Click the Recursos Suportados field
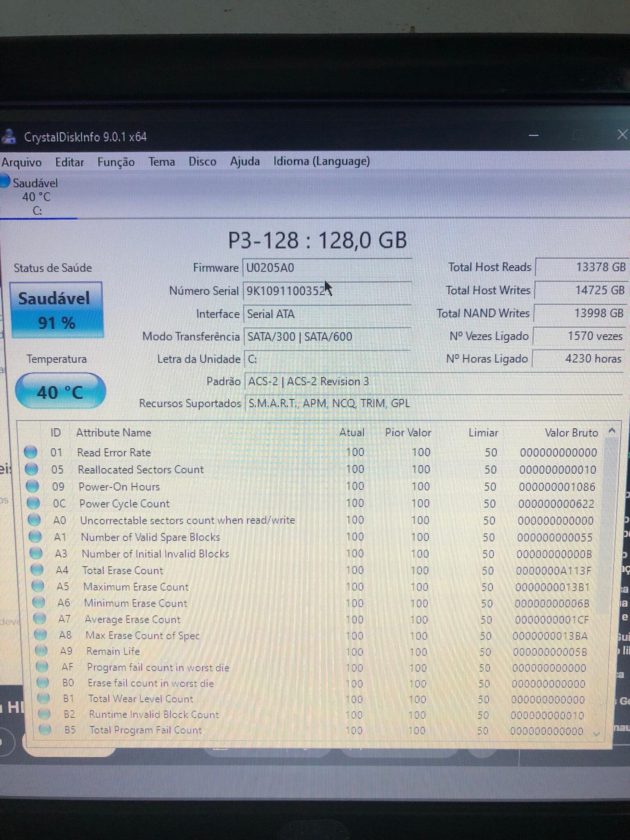This screenshot has width=630, height=840. 434,403
